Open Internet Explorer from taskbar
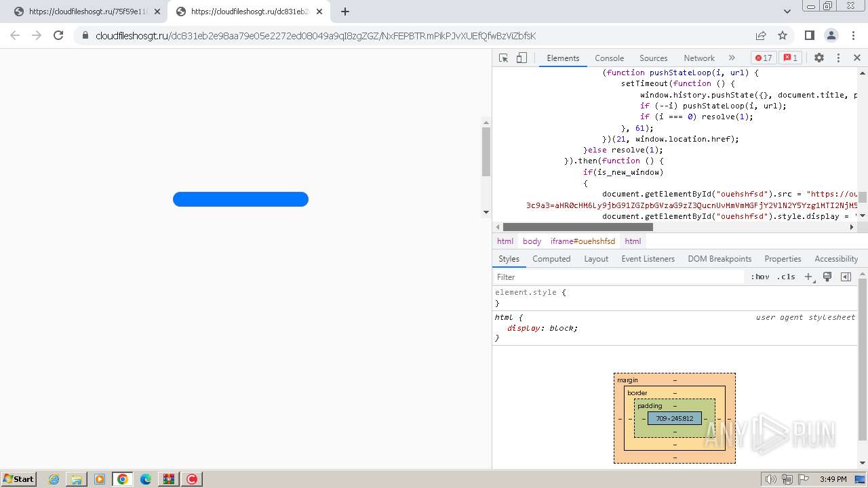 54,479
